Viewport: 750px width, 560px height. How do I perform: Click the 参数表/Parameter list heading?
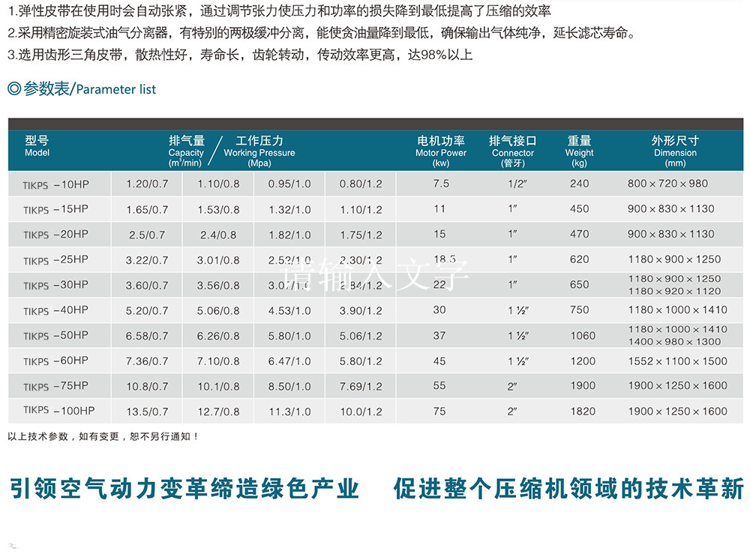click(x=86, y=89)
